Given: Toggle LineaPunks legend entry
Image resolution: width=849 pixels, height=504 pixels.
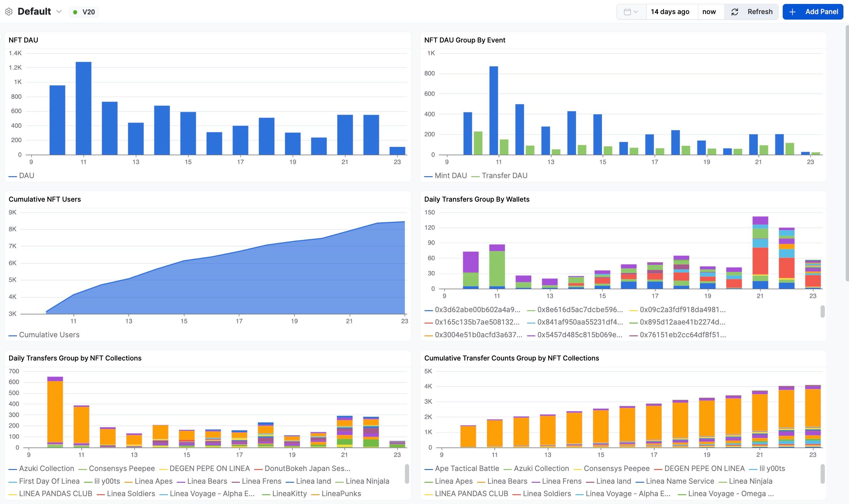Looking at the screenshot, I should 336,494.
